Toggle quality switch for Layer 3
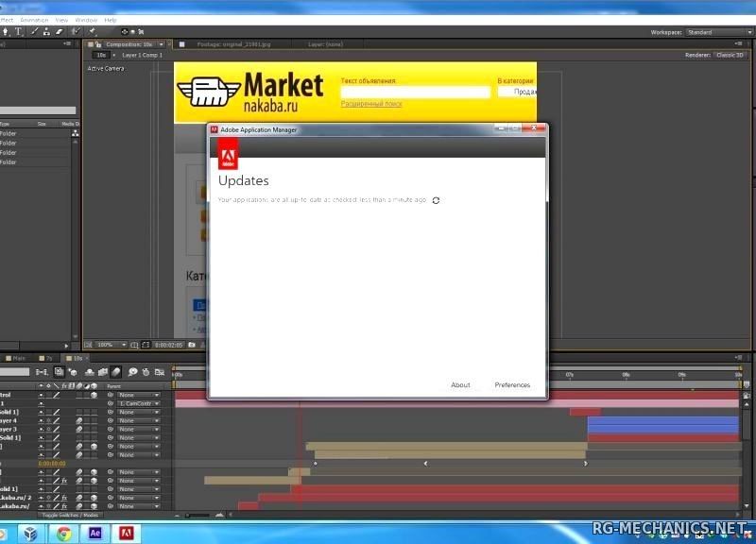Image resolution: width=756 pixels, height=544 pixels. [57, 430]
